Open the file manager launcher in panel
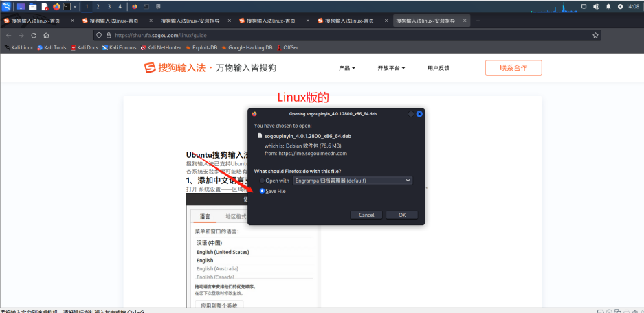 pos(33,7)
